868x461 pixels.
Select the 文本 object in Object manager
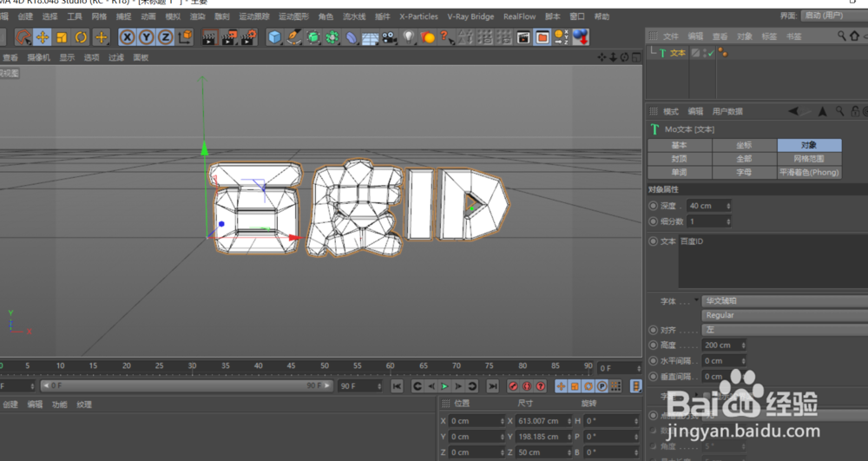pos(678,53)
